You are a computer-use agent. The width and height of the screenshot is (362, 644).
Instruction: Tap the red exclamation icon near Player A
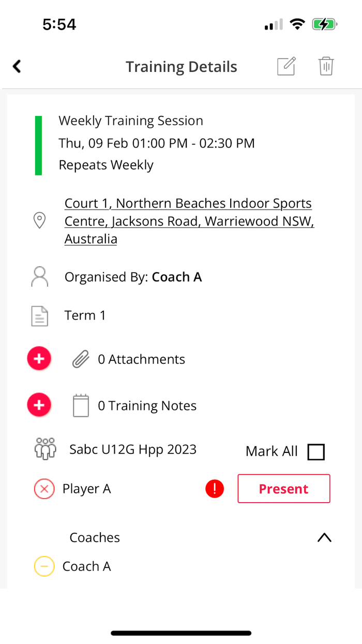215,488
